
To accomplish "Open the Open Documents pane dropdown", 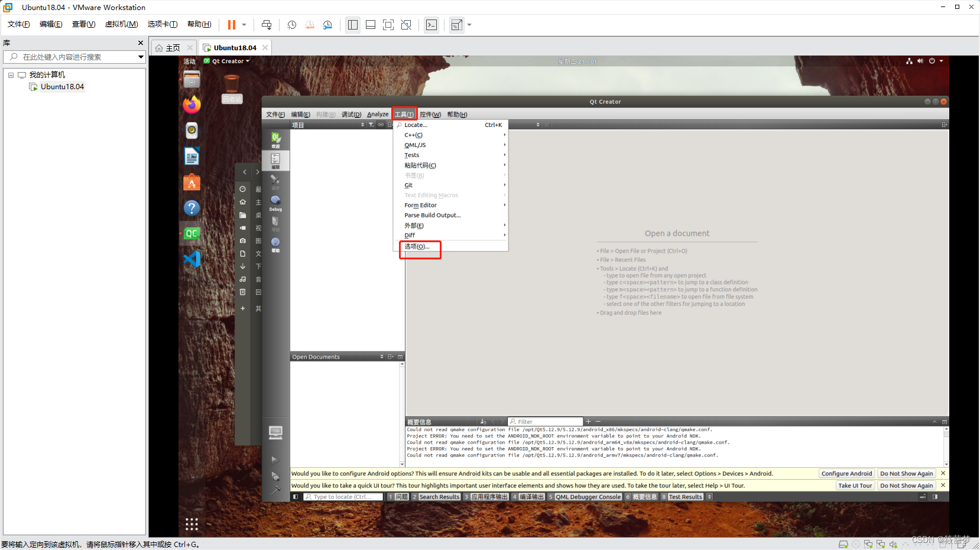I will 382,356.
